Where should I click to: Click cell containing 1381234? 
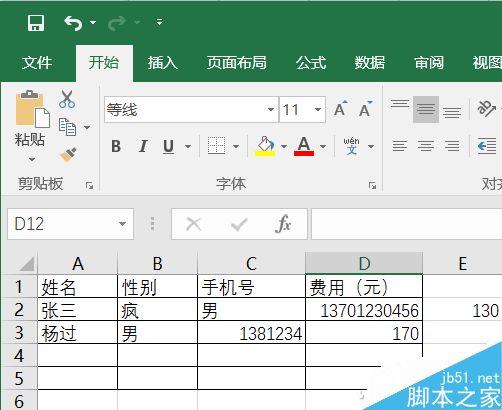(251, 333)
